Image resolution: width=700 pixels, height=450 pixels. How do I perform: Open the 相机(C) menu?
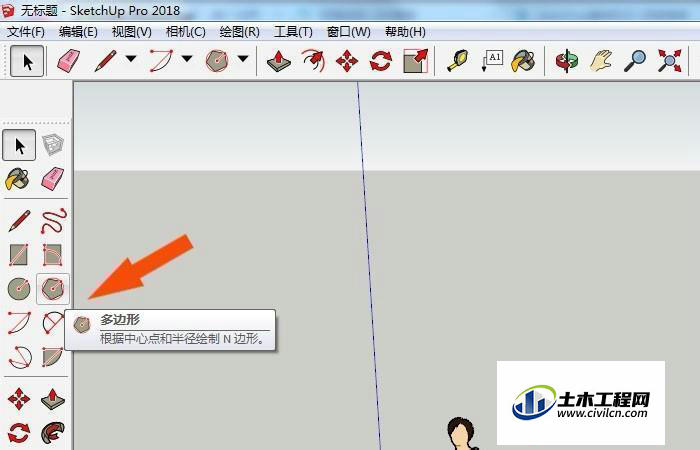click(186, 32)
